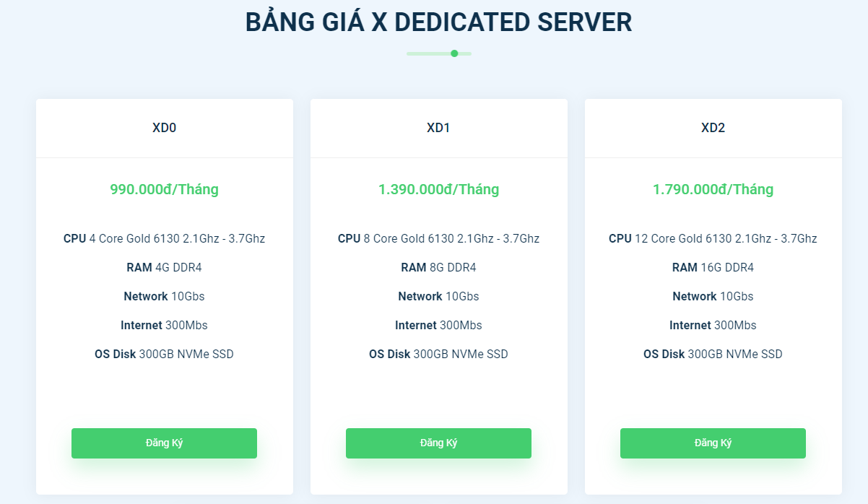Select the XD0 plan title
The height and width of the screenshot is (504, 868).
pyautogui.click(x=164, y=128)
